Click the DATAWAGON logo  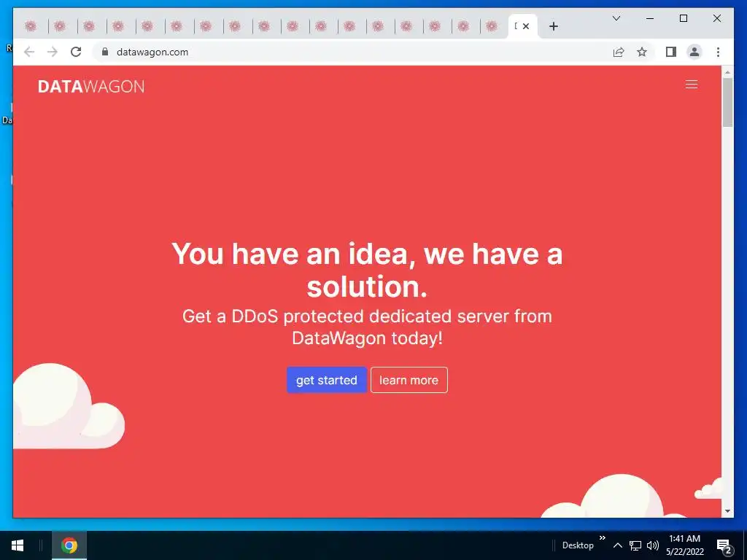[x=91, y=86]
